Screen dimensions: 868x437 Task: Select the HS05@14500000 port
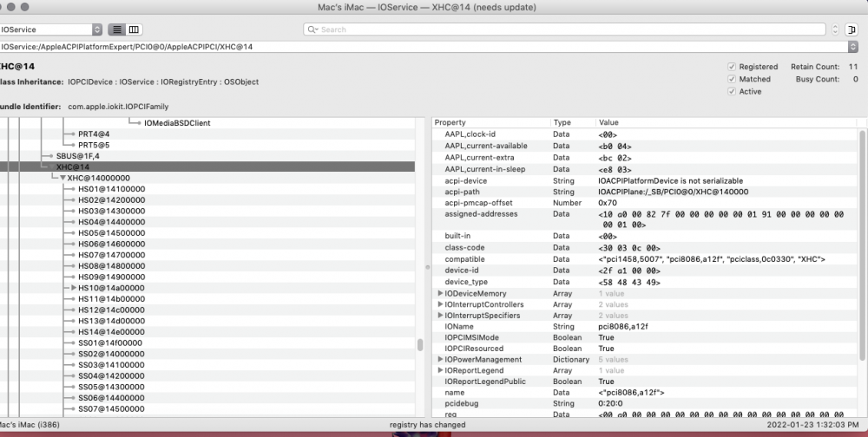[x=111, y=233]
